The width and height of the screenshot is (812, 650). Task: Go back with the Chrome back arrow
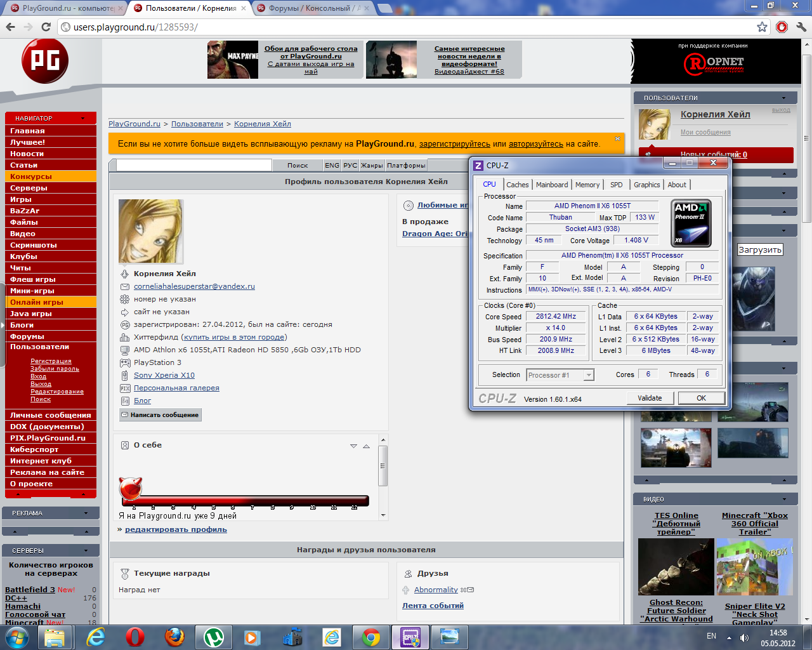point(10,27)
